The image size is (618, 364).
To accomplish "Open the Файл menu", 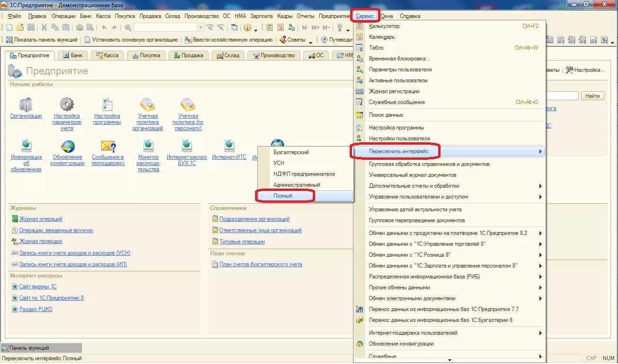I will (14, 16).
